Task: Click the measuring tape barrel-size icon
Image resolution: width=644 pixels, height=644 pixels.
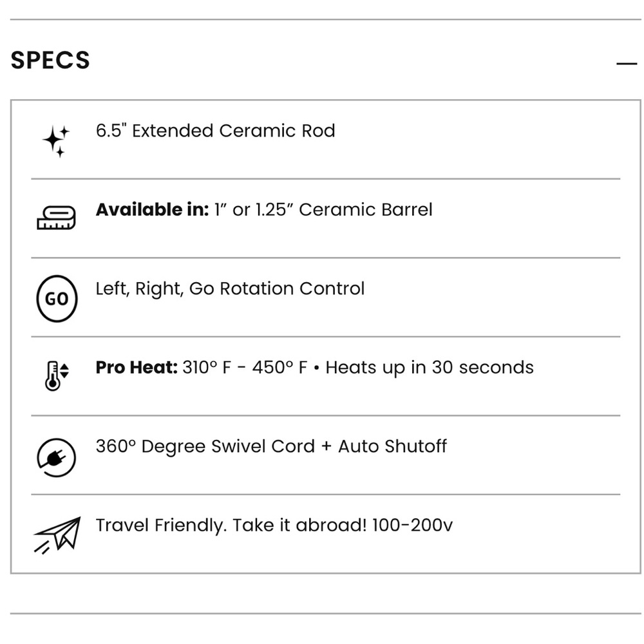Action: [56, 218]
